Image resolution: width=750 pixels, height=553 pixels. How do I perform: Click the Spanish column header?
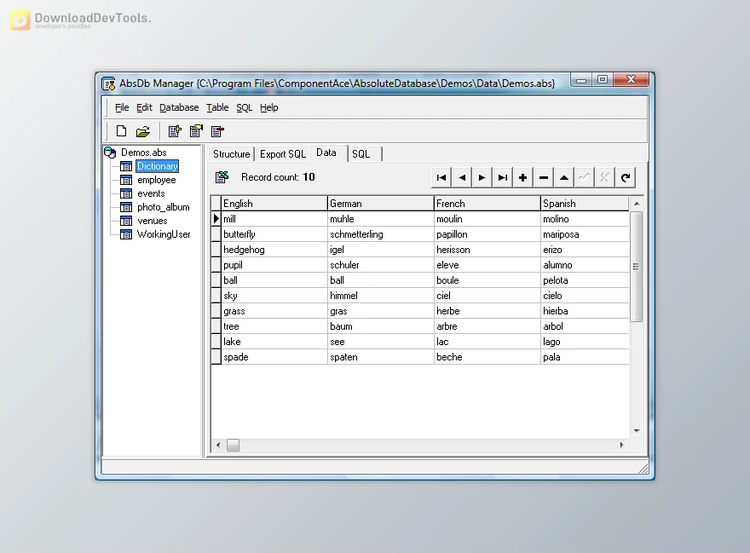585,203
